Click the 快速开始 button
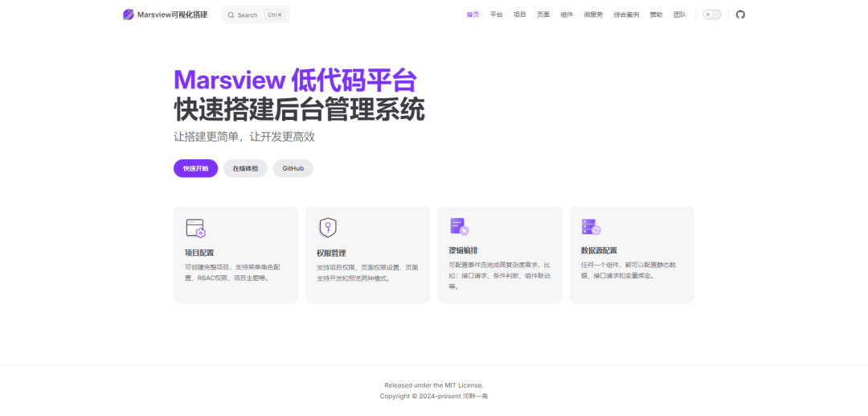Screen dimensions: 868x416 coord(195,168)
